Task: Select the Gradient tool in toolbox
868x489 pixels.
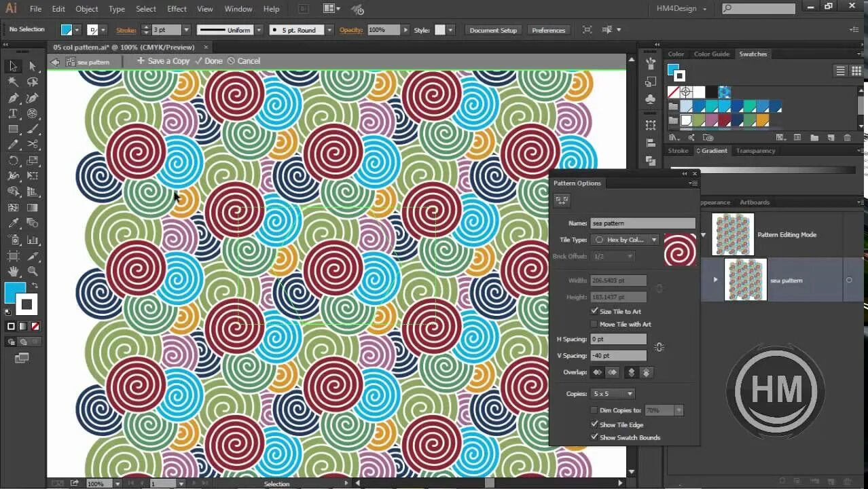Action: coord(32,208)
